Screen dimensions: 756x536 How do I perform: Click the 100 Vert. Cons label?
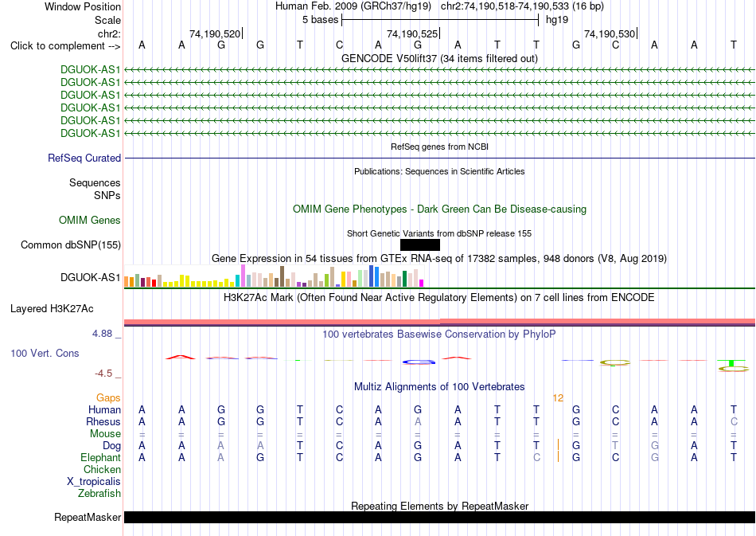point(45,353)
